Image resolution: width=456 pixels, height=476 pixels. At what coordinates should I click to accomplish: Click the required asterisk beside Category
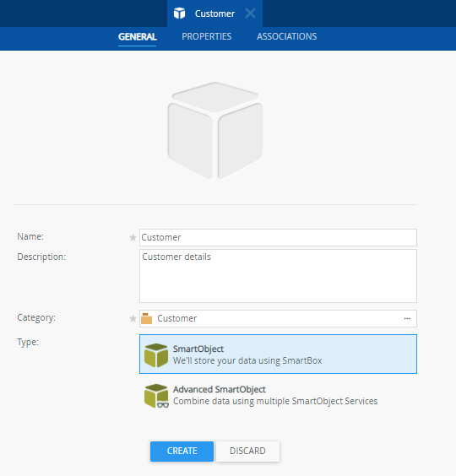(133, 318)
